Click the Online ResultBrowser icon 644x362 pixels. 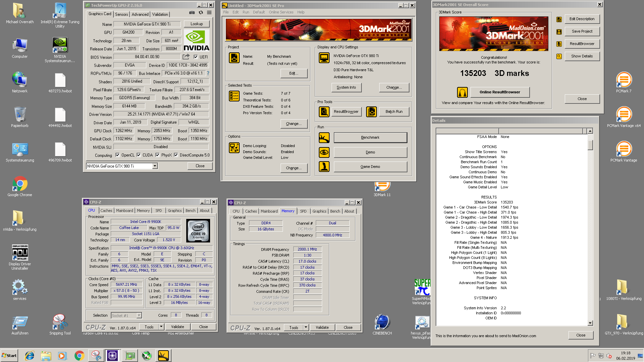(462, 92)
